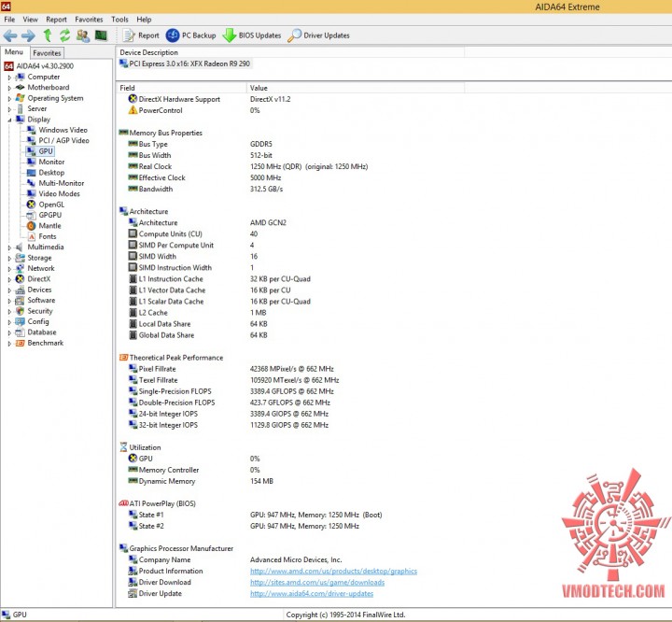This screenshot has height=622, width=672.
Task: Click the PowerControl warning icon
Action: click(x=133, y=110)
